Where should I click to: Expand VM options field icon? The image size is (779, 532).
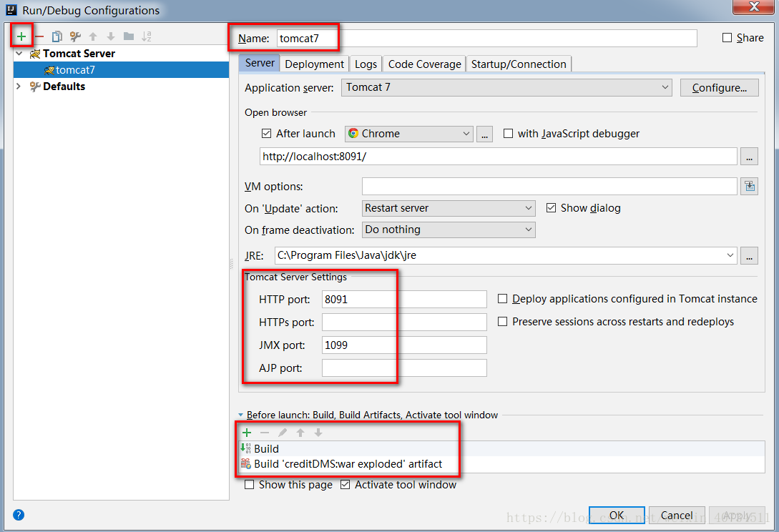click(x=749, y=187)
